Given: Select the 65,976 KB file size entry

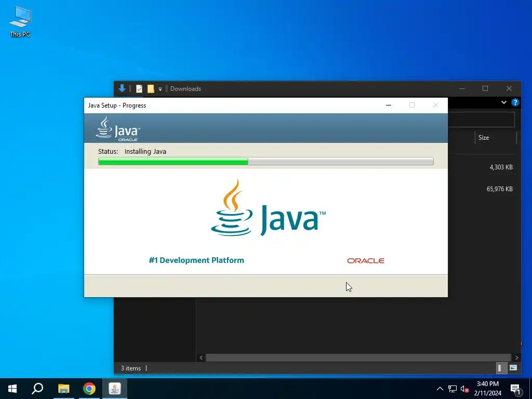Looking at the screenshot, I should (499, 189).
